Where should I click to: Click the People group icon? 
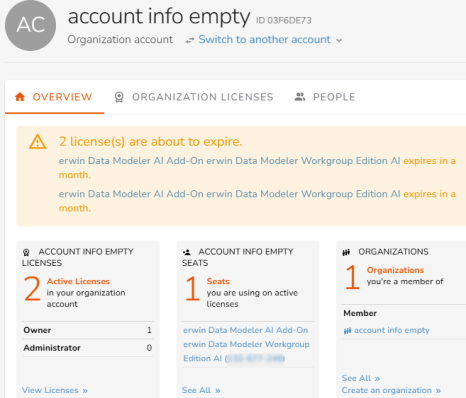(300, 97)
